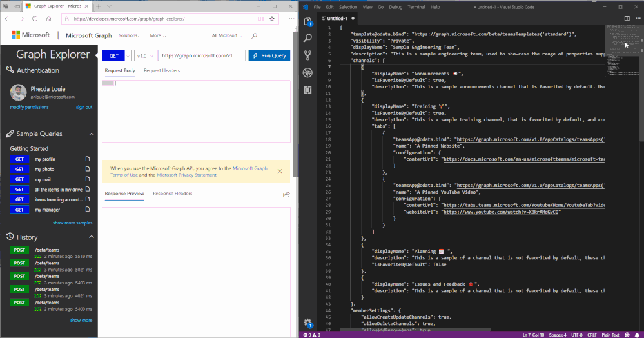
Task: Open the Source Control view
Action: pyautogui.click(x=307, y=55)
